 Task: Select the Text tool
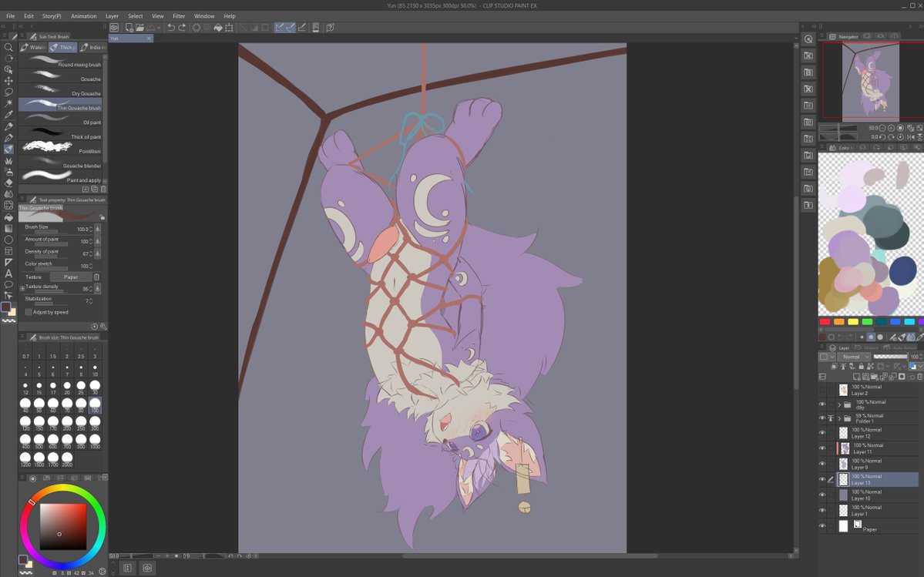[x=8, y=273]
